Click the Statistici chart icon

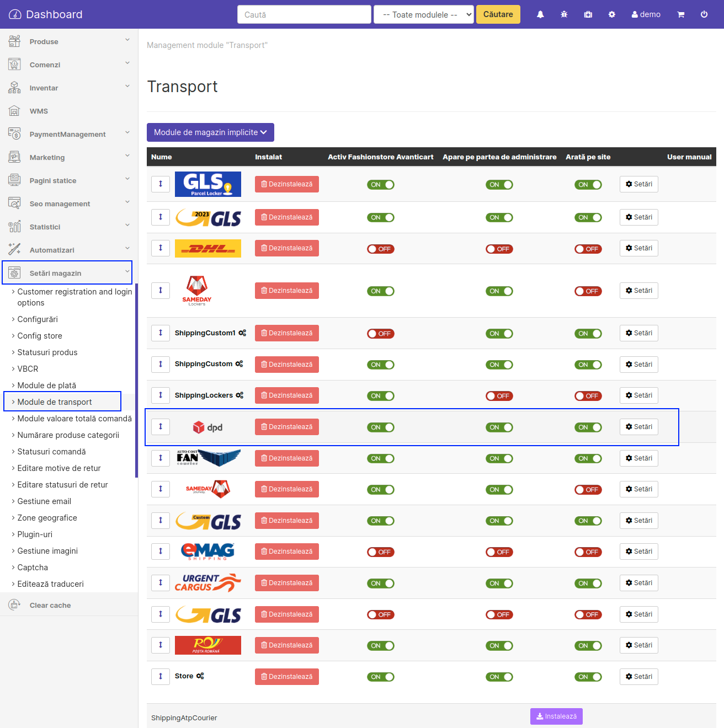pyautogui.click(x=14, y=227)
